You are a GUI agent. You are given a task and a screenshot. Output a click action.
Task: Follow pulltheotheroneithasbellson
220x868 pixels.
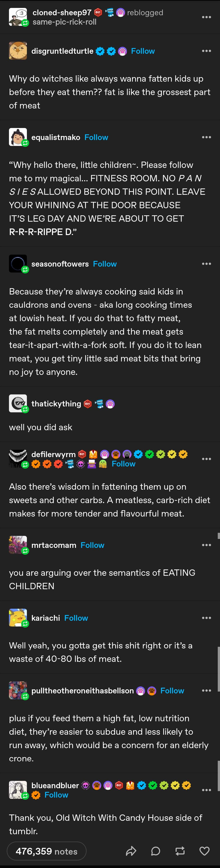click(x=172, y=690)
